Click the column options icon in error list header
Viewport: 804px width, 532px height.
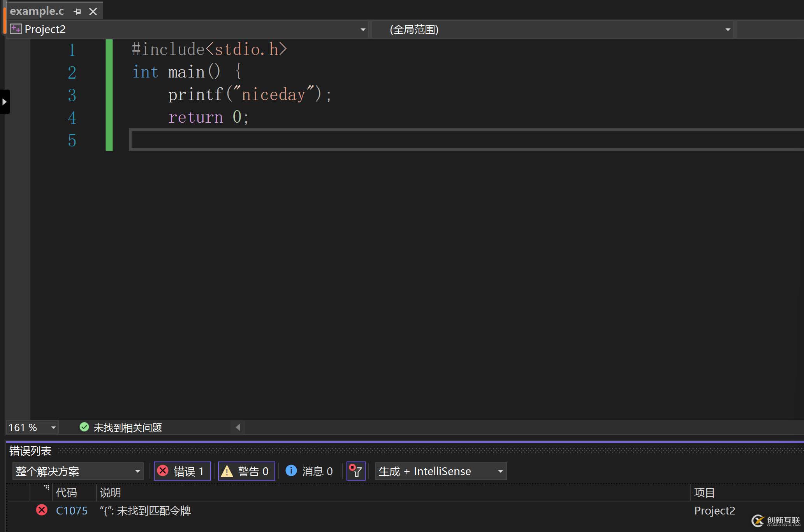46,488
